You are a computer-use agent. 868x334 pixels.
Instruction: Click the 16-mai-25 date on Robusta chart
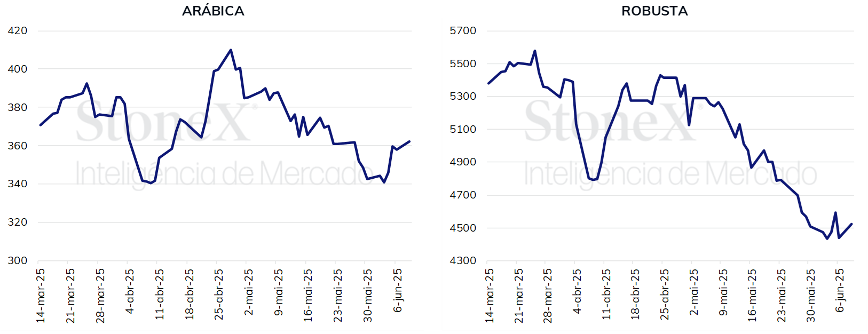click(x=753, y=295)
